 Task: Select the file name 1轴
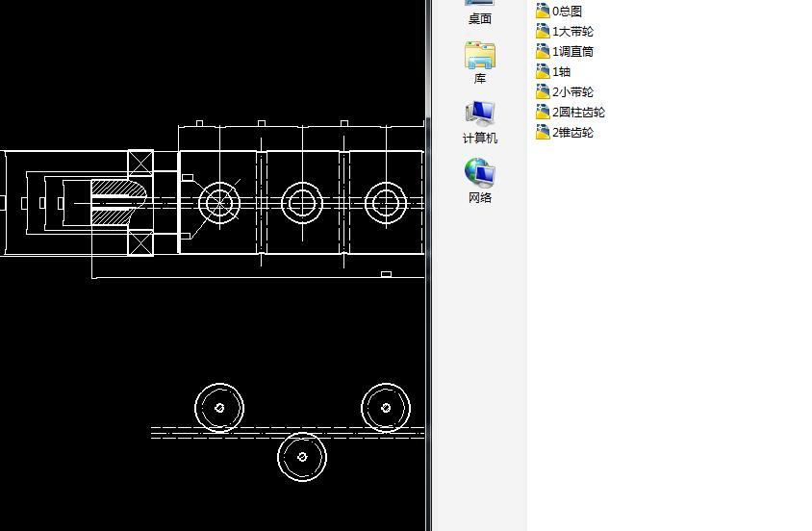pyautogui.click(x=561, y=72)
